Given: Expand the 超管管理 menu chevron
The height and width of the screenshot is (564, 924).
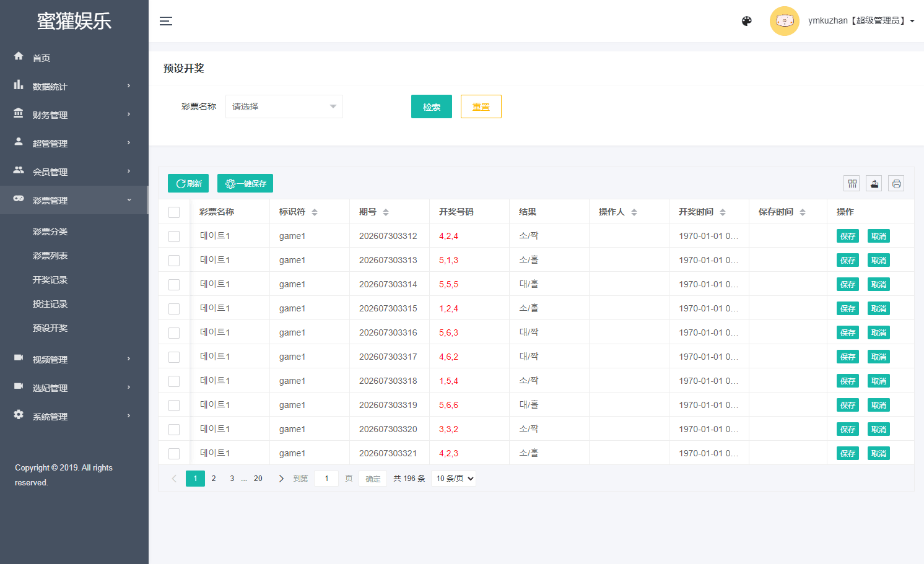Looking at the screenshot, I should [129, 142].
